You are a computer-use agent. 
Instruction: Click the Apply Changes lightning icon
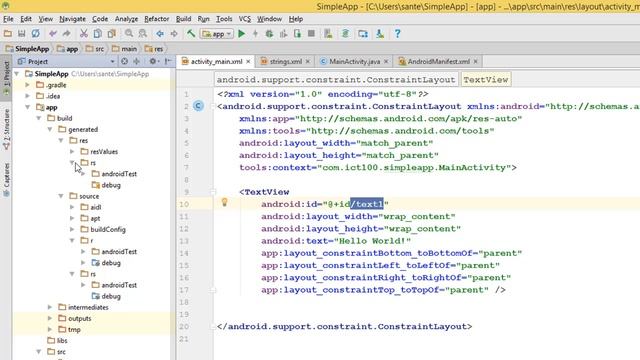click(x=256, y=34)
